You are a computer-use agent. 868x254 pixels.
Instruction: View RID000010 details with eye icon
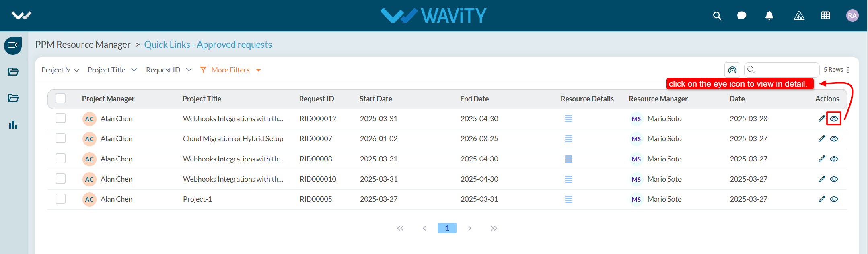[834, 179]
